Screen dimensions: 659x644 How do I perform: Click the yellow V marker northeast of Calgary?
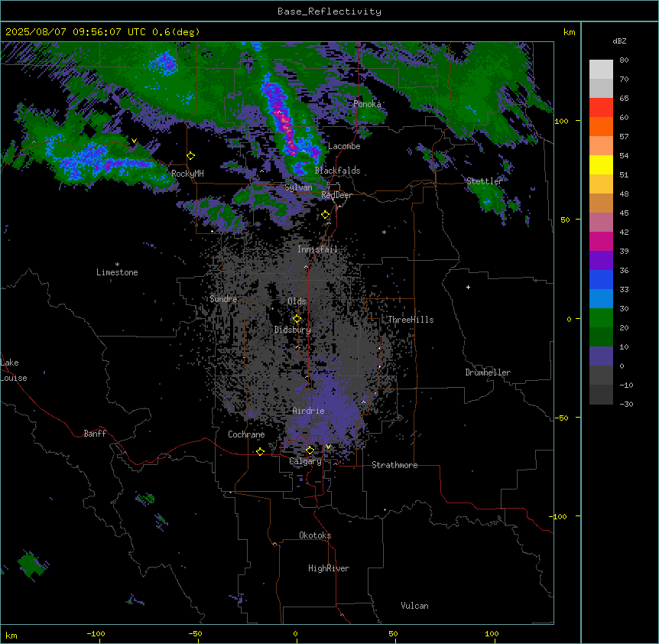328,447
